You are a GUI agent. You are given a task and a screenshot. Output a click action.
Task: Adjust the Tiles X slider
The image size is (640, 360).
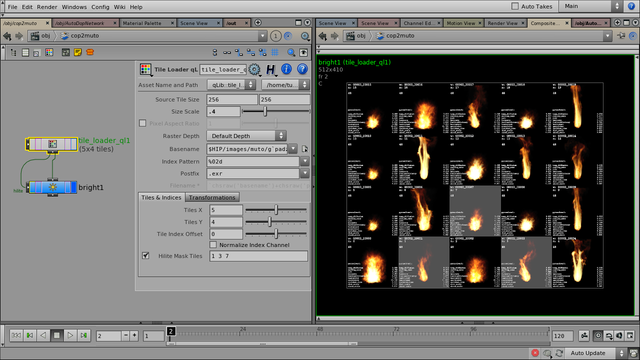(x=276, y=210)
